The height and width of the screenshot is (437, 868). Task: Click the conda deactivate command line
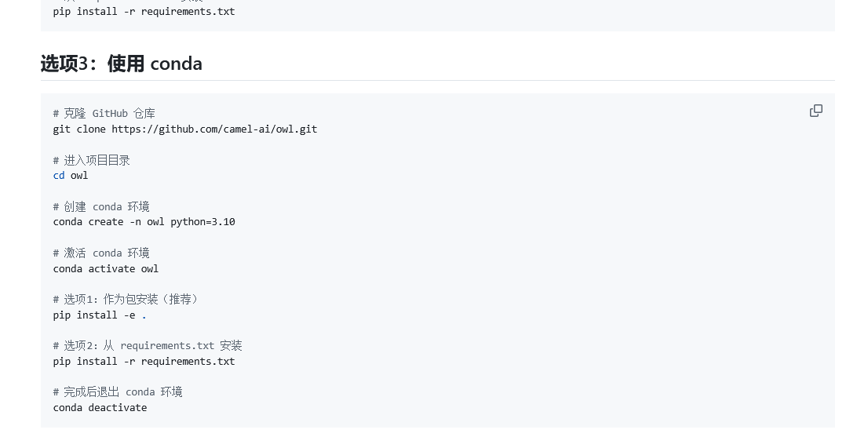100,407
